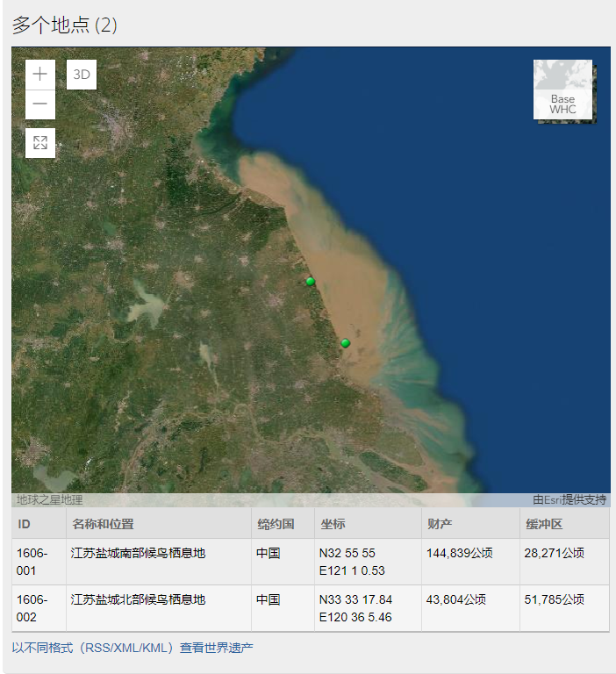Open the RSS/XML/KML world heritage formats link

coord(133,648)
